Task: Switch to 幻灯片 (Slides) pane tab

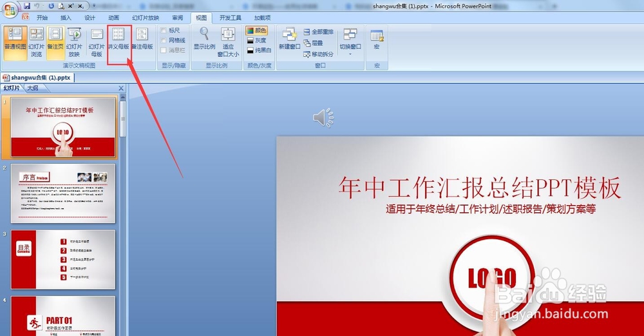Action: tap(11, 88)
